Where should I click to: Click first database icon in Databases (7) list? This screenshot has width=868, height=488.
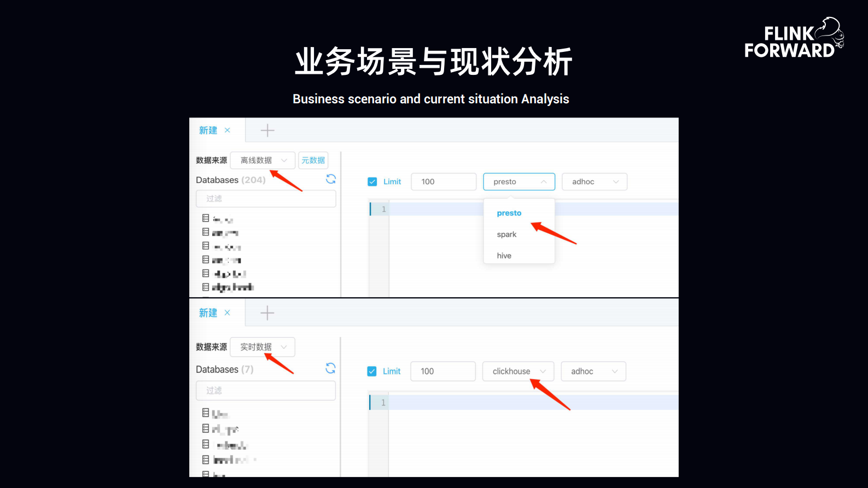[x=206, y=413]
